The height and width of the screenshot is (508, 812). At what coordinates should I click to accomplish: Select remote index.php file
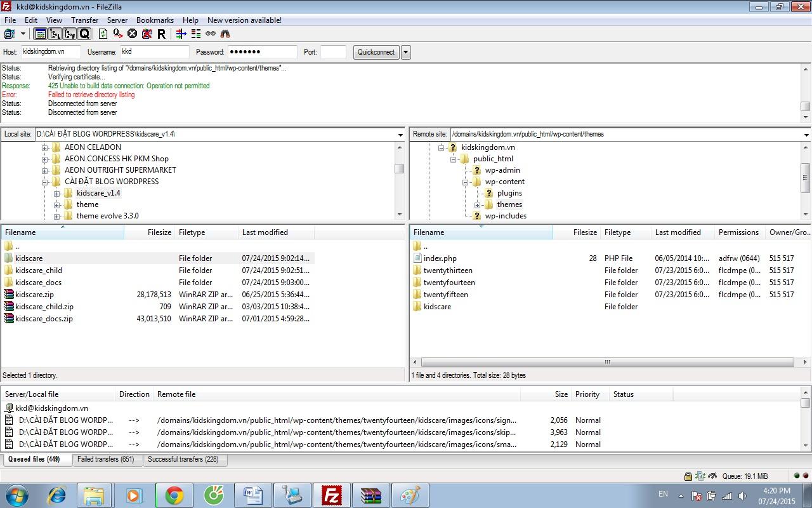point(440,258)
